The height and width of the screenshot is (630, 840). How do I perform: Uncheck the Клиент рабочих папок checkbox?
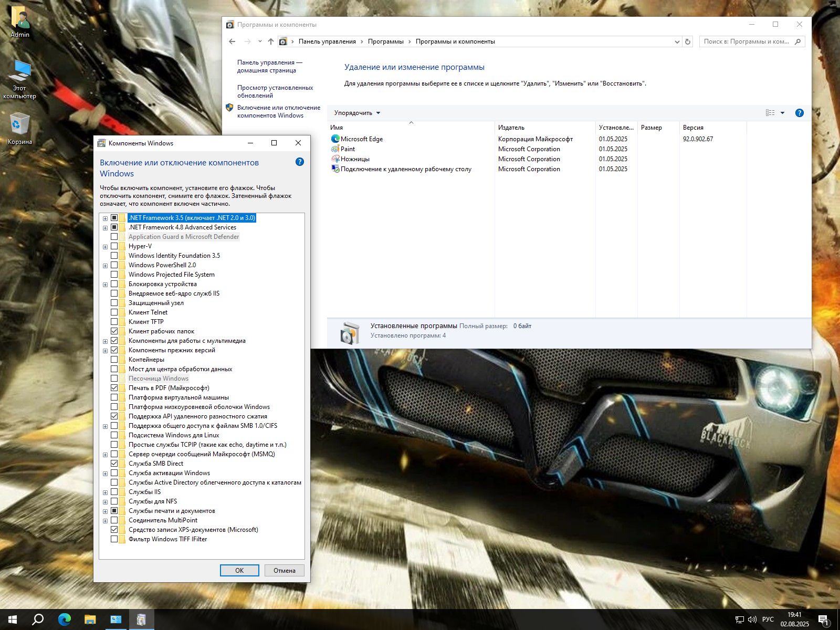(114, 331)
